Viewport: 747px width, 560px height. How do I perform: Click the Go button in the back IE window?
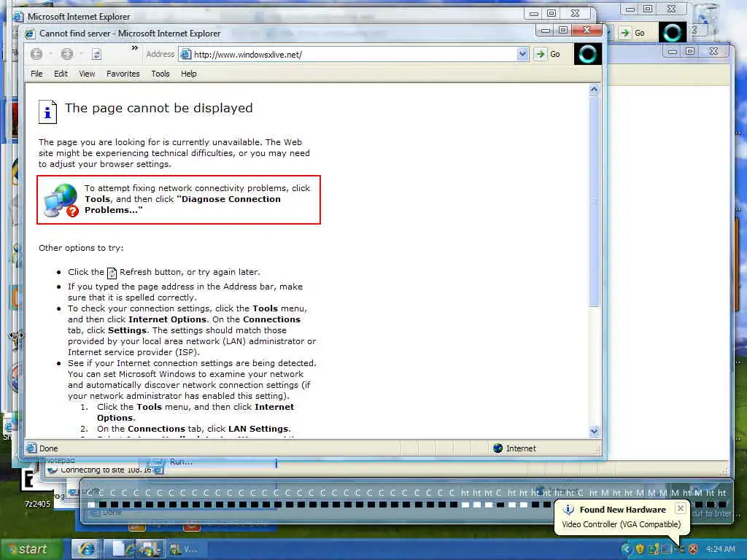pos(632,33)
